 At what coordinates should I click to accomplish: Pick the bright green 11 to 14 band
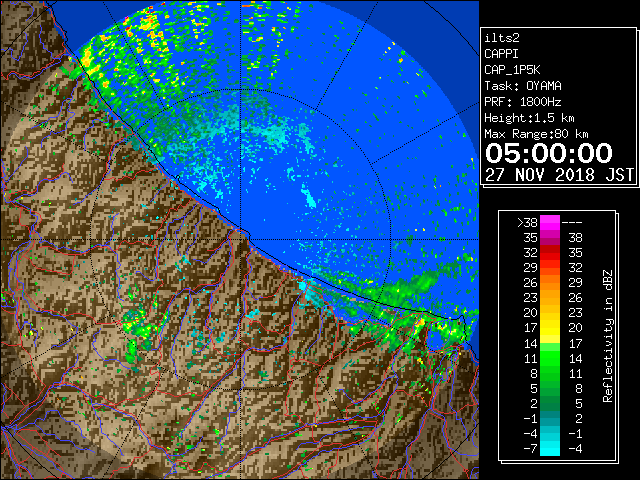(x=550, y=358)
